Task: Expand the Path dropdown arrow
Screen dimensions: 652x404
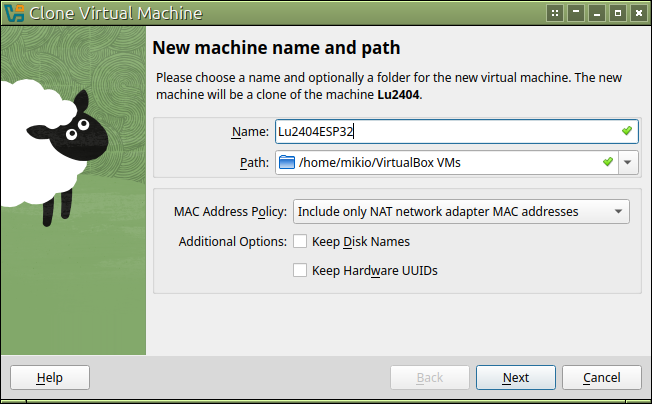Action: [x=628, y=162]
